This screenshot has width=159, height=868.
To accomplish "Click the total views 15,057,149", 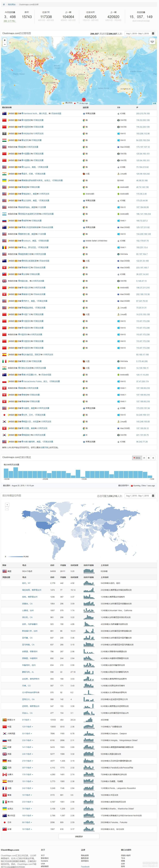I will point(141,17).
